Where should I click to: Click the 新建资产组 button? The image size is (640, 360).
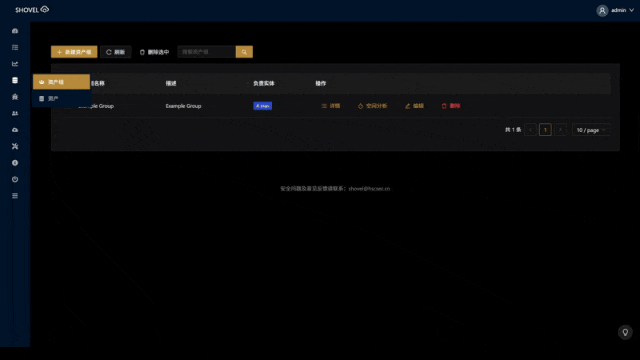[74, 52]
